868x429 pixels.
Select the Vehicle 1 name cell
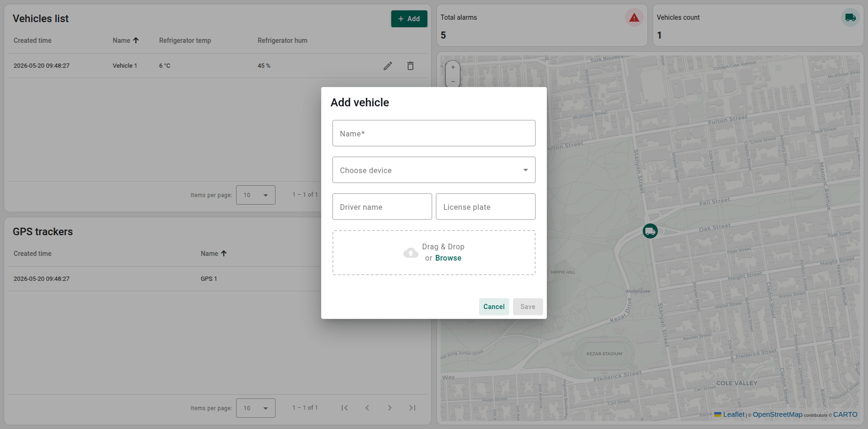click(125, 66)
